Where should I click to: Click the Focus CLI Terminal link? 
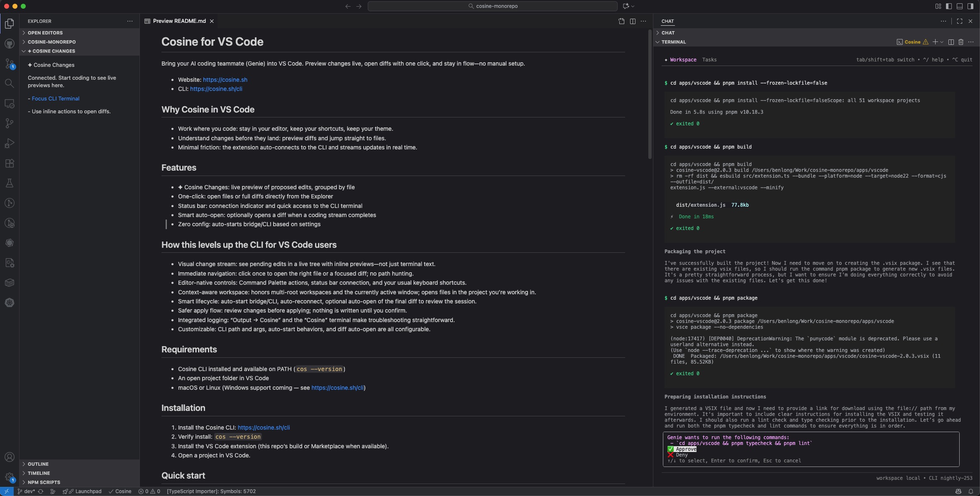(x=55, y=99)
